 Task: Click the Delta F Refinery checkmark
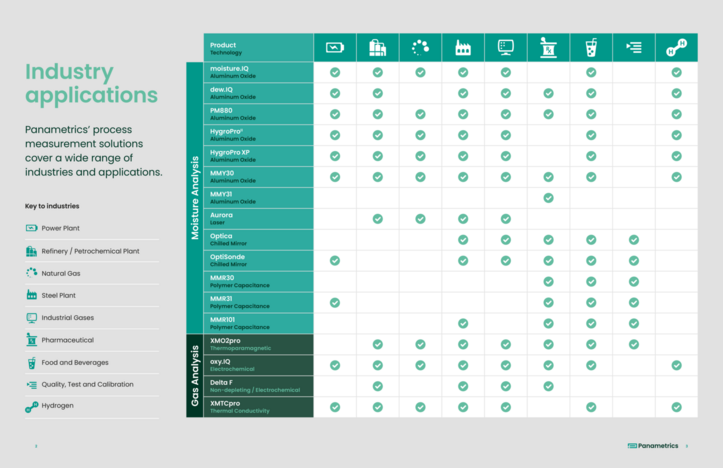(x=377, y=386)
